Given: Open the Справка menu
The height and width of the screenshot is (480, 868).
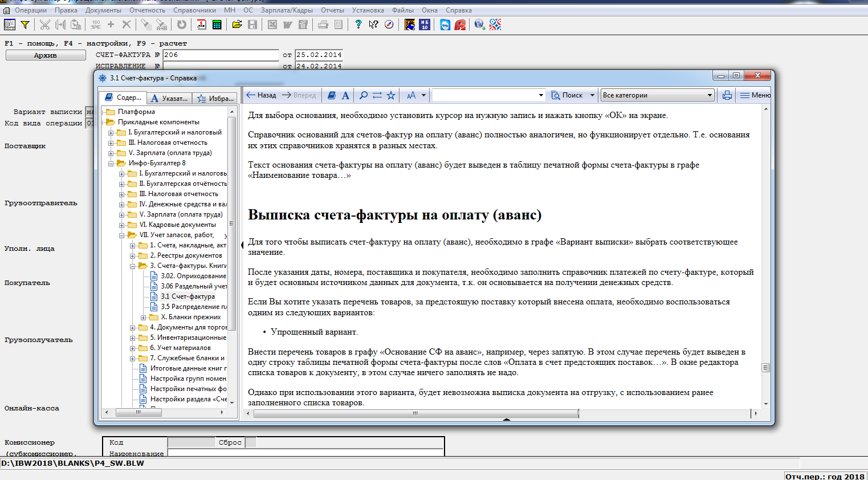Looking at the screenshot, I should 459,10.
